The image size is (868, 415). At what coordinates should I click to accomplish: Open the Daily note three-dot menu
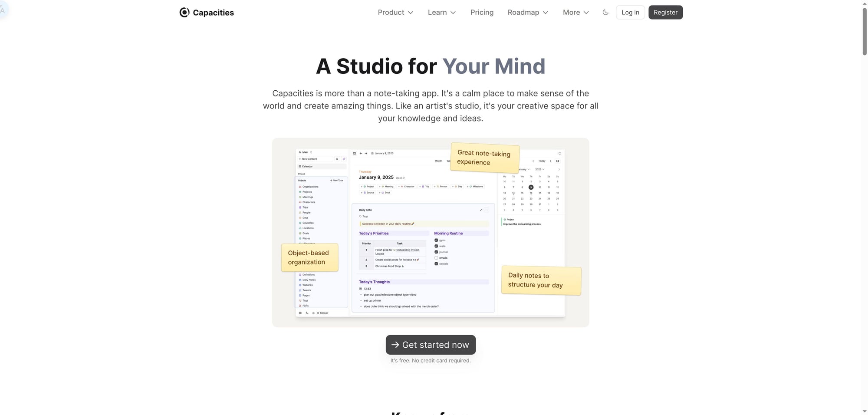click(487, 210)
